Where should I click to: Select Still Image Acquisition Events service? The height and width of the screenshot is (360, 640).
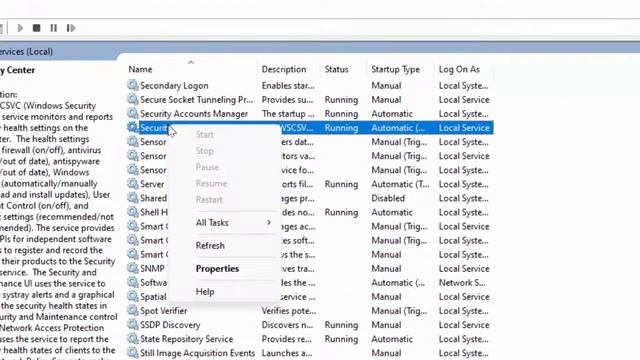197,353
